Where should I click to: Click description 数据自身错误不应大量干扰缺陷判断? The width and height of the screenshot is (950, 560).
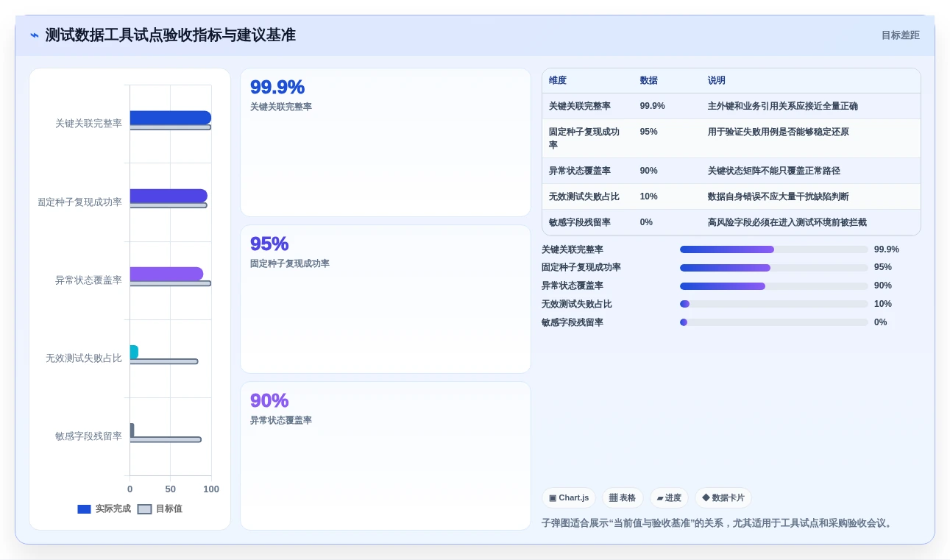pyautogui.click(x=779, y=196)
